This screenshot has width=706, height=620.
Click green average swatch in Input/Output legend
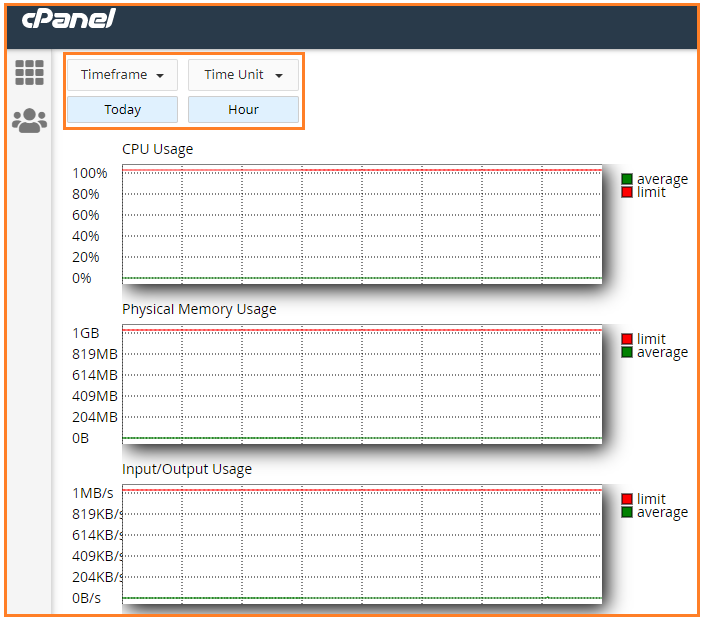(x=627, y=512)
